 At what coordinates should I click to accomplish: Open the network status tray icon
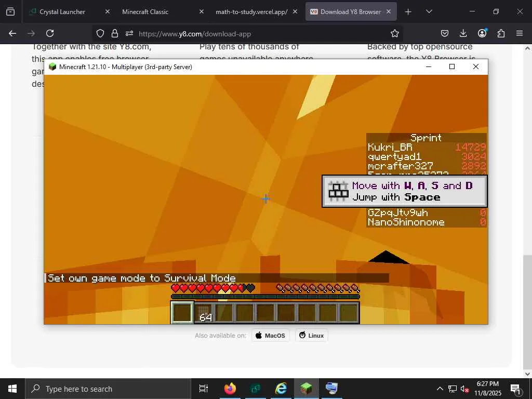(x=453, y=389)
